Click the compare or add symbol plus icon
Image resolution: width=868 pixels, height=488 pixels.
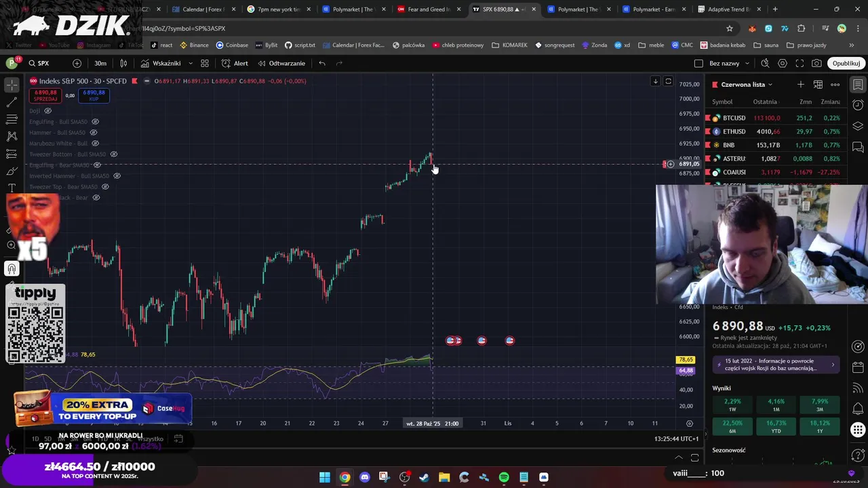(x=77, y=63)
